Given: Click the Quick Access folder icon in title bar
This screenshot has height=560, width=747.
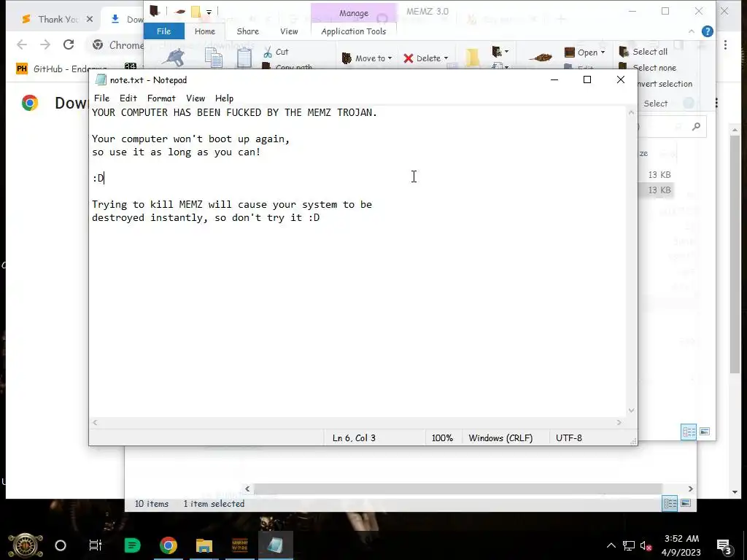Looking at the screenshot, I should [196, 12].
